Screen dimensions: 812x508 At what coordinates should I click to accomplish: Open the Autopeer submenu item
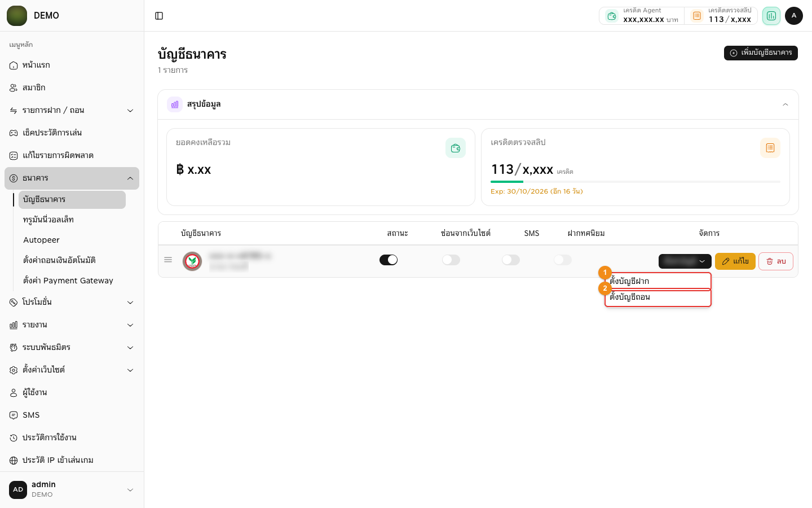click(72, 240)
